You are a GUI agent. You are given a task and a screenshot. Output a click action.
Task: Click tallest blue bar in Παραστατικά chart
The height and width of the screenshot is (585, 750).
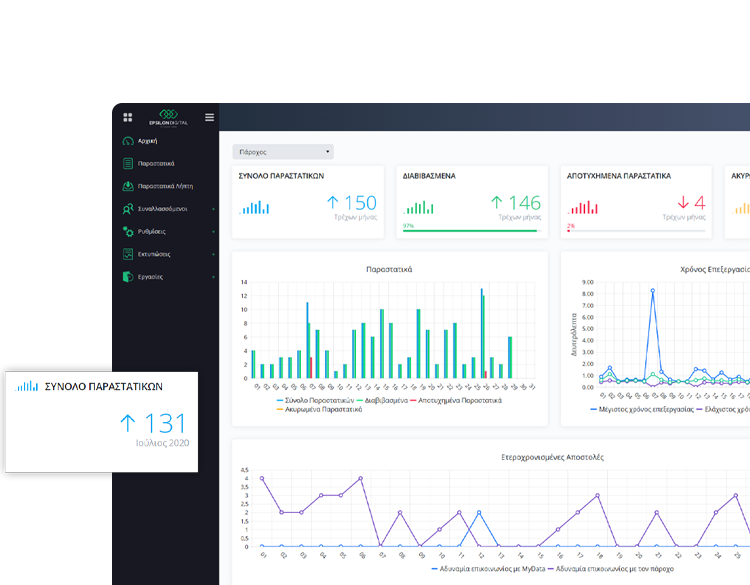482,333
